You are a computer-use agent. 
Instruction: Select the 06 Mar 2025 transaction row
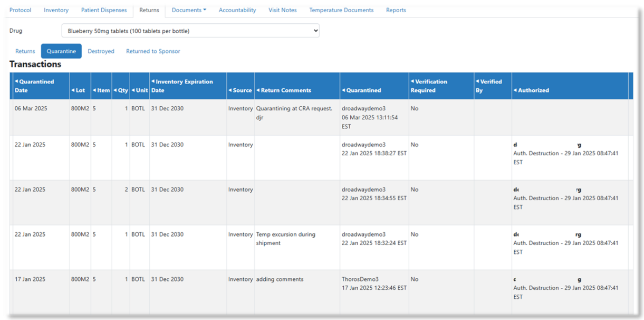(322, 117)
